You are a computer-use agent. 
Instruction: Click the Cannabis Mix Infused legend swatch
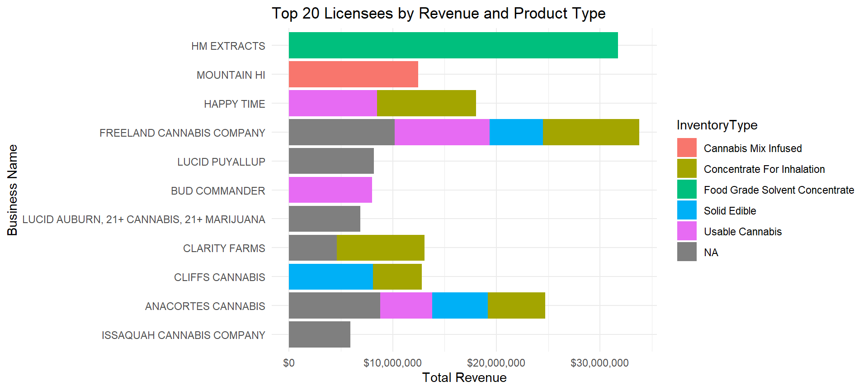[x=687, y=148]
